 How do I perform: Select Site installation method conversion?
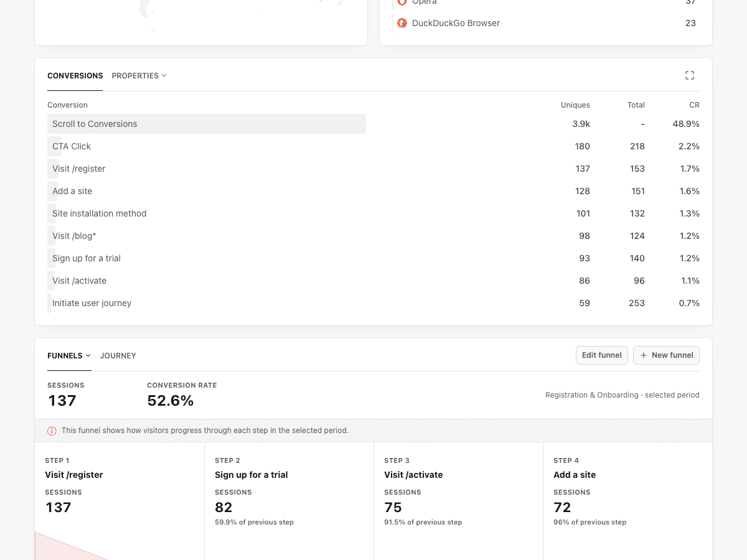click(374, 213)
